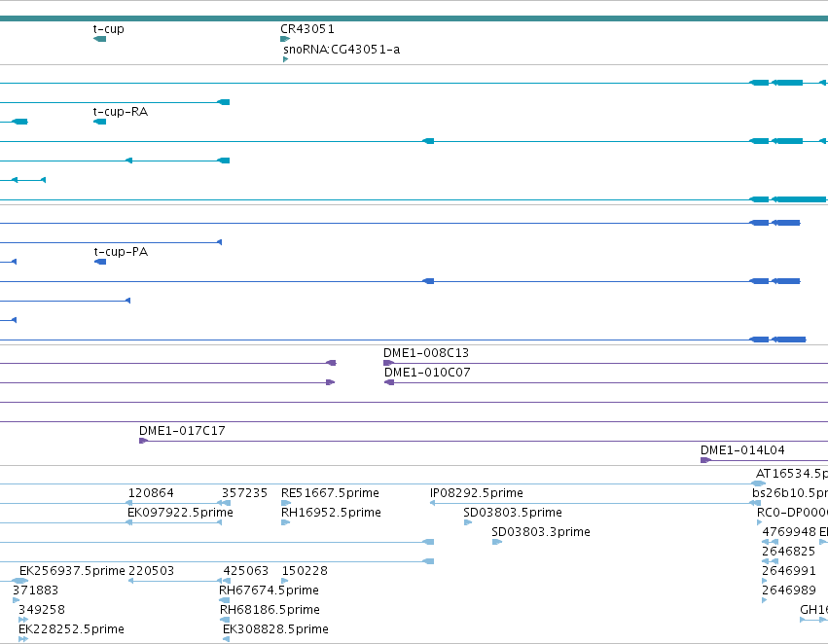Click the SD03803.3prime label
828x644 pixels.
click(x=541, y=532)
